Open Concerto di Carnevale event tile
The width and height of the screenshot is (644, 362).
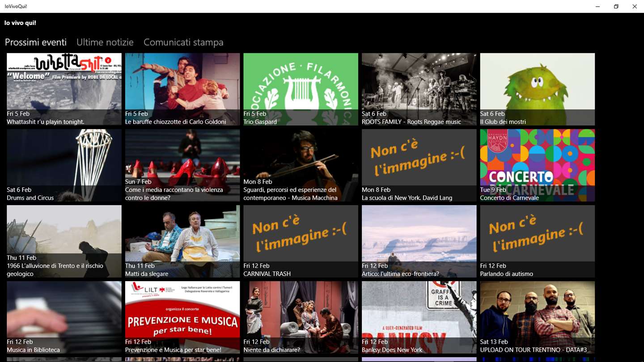tap(538, 165)
